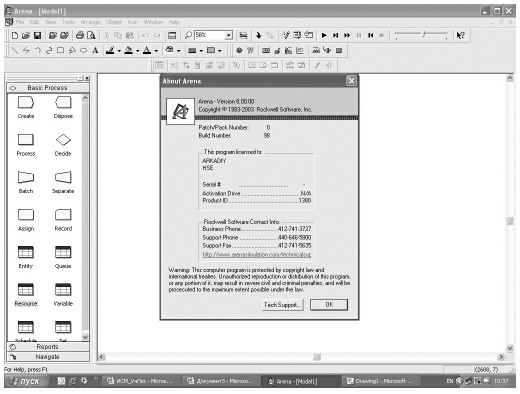Select the Variable data module
This screenshot has width=520, height=394.
(63, 295)
